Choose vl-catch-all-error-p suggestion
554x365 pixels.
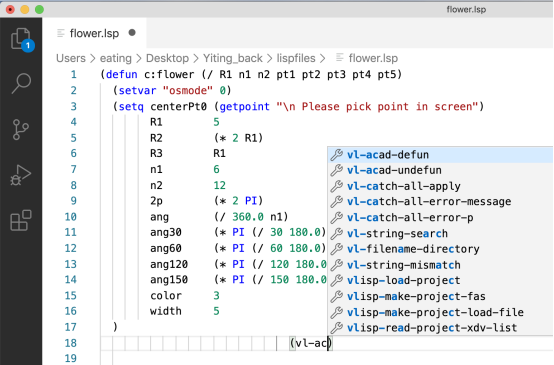click(x=440, y=218)
